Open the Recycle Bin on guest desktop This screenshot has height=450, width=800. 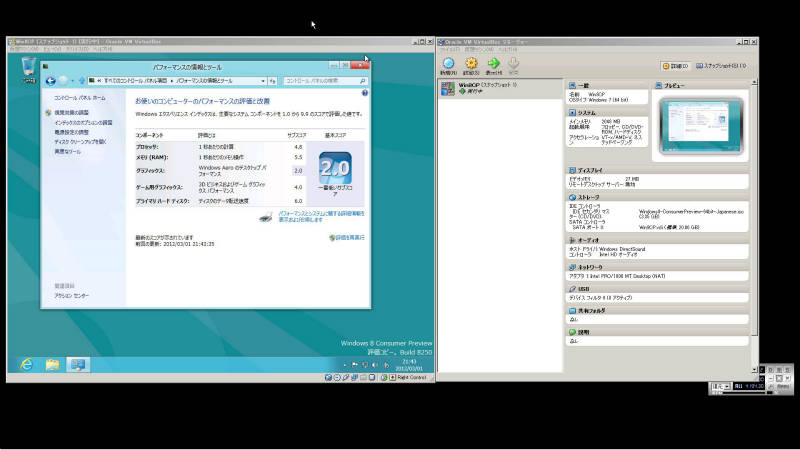27,66
